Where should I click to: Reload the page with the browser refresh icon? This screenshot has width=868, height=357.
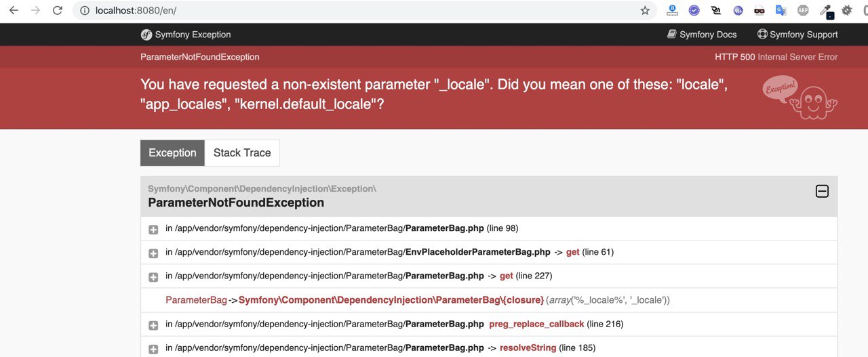coord(58,11)
